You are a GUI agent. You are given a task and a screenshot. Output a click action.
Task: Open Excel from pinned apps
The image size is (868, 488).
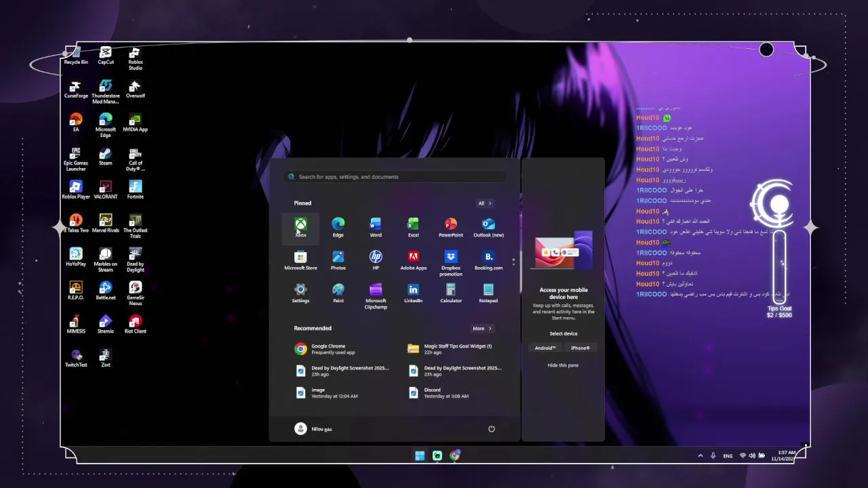(413, 227)
